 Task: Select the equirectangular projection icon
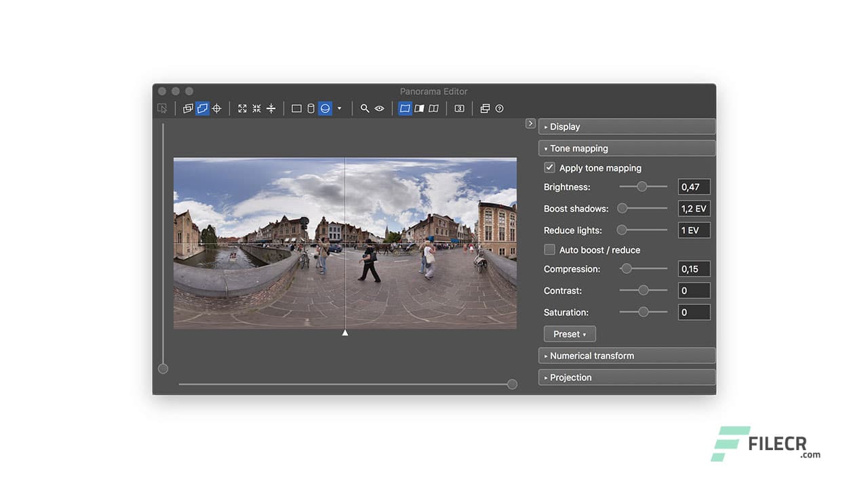click(325, 108)
